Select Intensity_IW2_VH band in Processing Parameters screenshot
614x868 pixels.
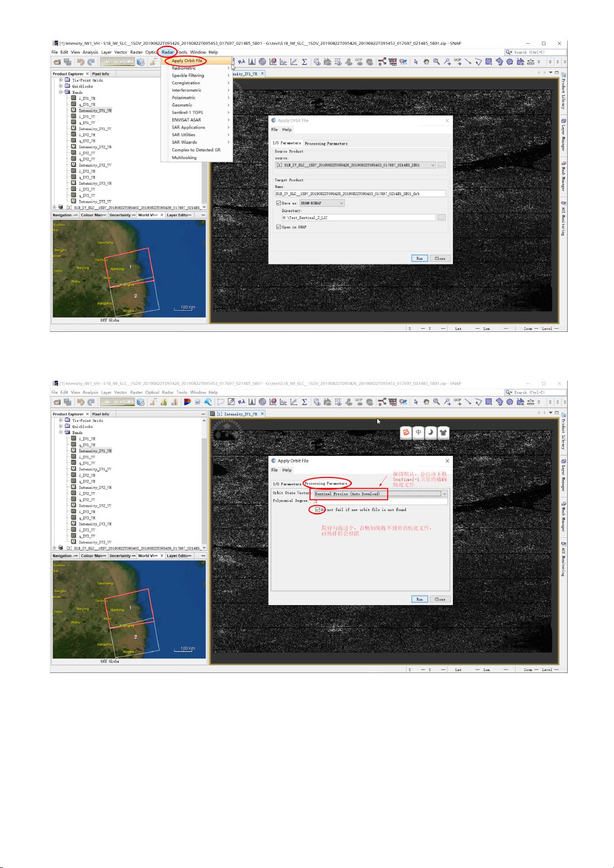point(95,487)
